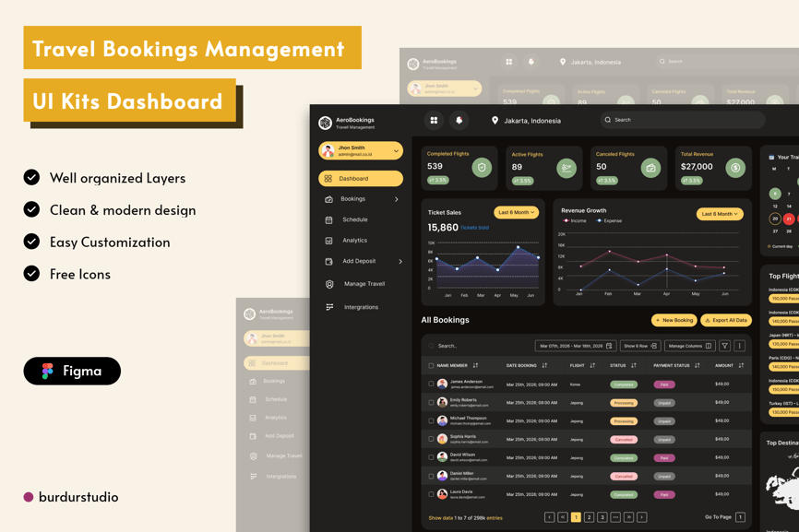Viewport: 799px width, 532px height.
Task: Open the three-dot more options in bookings toolbar
Action: click(739, 346)
